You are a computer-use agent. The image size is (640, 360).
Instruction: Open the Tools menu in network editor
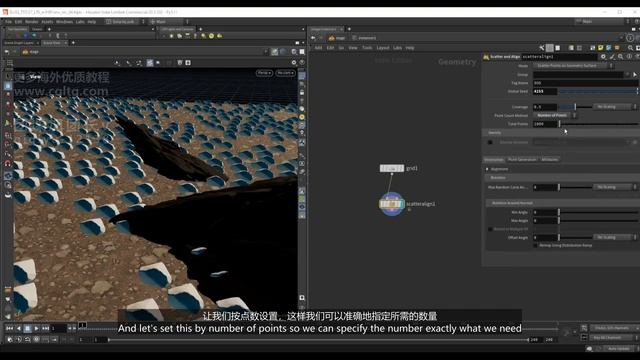coord(367,48)
